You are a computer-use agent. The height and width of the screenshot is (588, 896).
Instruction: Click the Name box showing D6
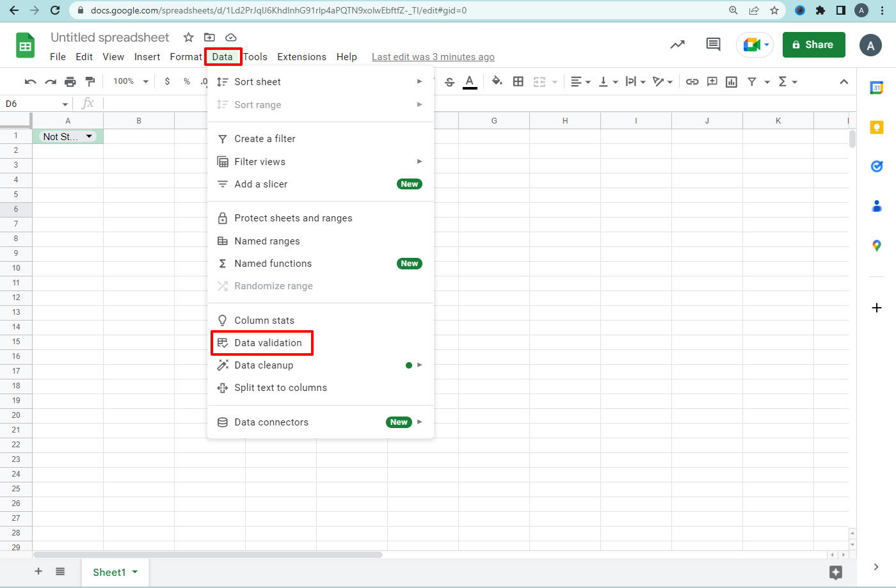click(36, 104)
